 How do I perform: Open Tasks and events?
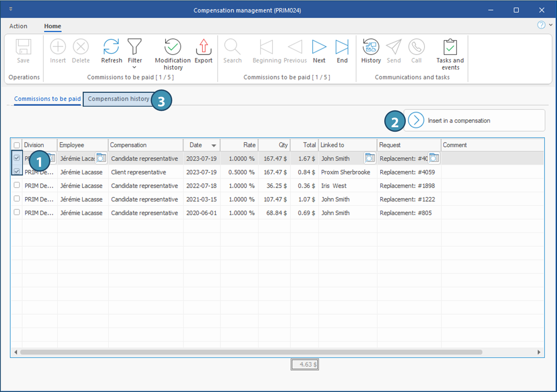(450, 47)
